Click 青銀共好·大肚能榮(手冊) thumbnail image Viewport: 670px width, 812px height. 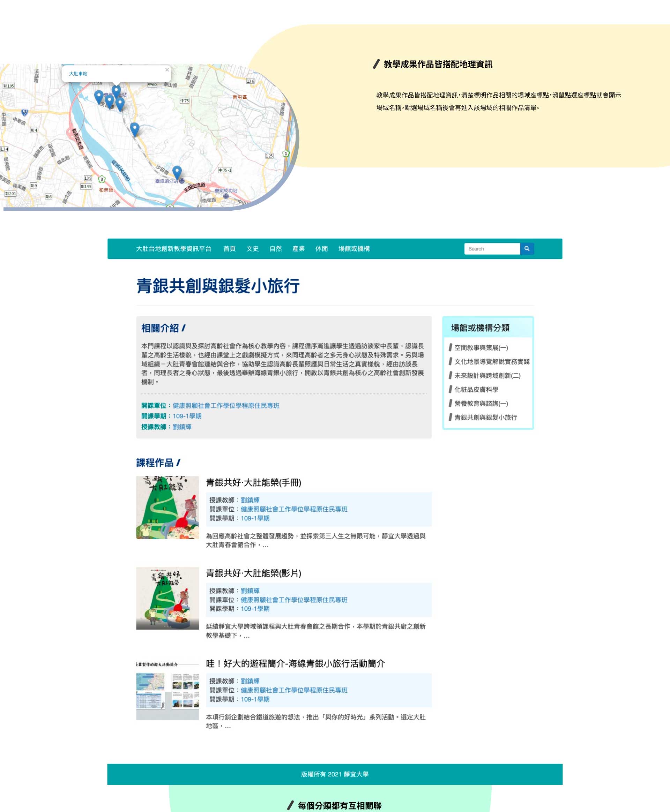[167, 507]
